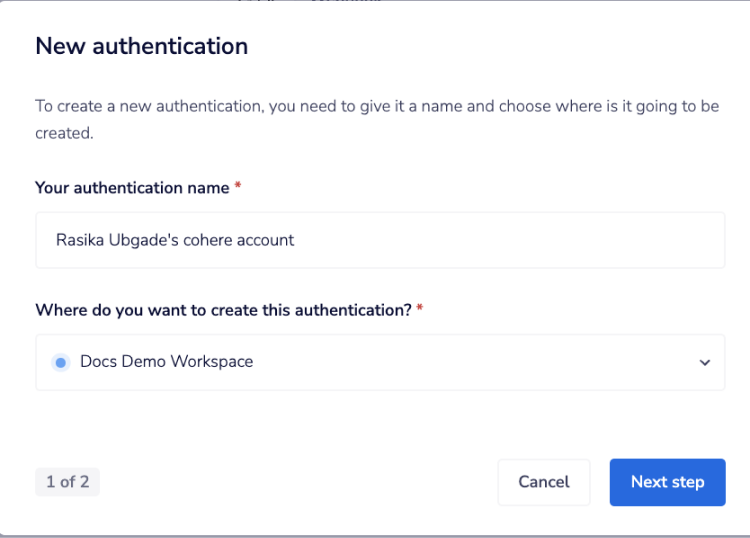Open the Docs Demo Workspace selector
The width and height of the screenshot is (750, 538).
point(380,362)
